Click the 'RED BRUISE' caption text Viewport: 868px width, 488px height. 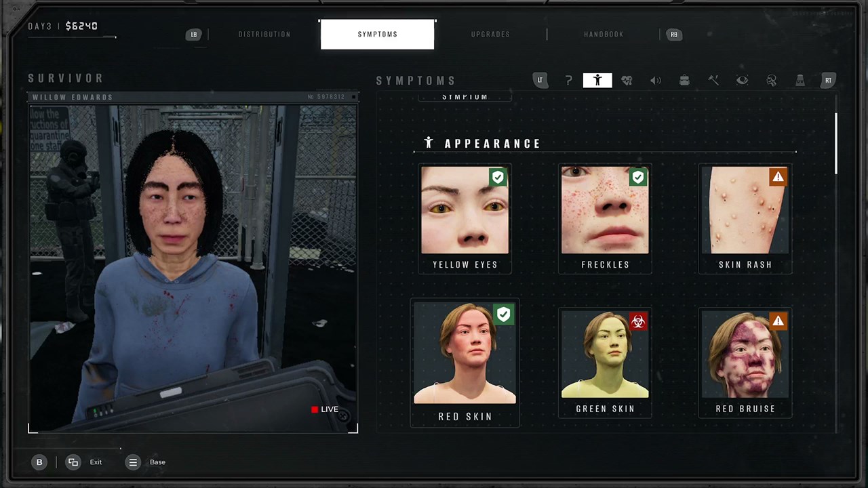[745, 409]
